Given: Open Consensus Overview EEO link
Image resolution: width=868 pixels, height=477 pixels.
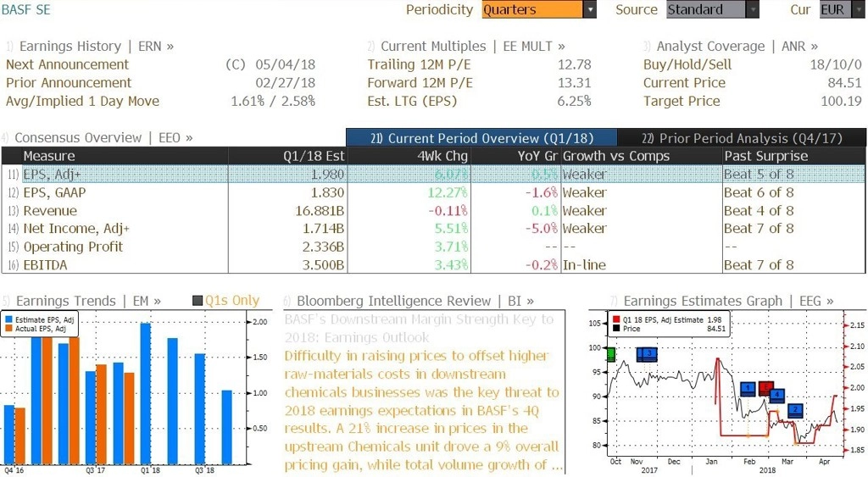Looking at the screenshot, I should tap(103, 138).
